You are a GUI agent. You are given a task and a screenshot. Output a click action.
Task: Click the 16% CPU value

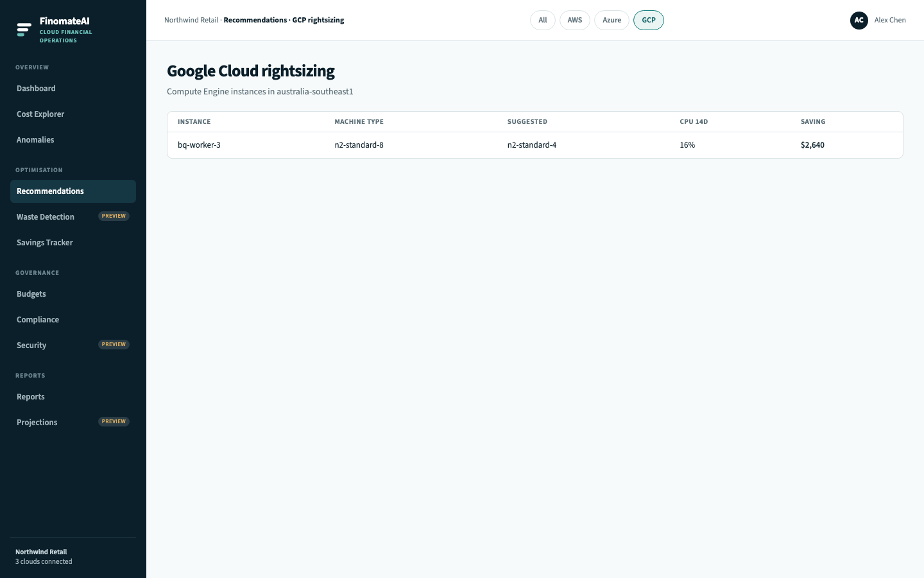[x=687, y=145]
